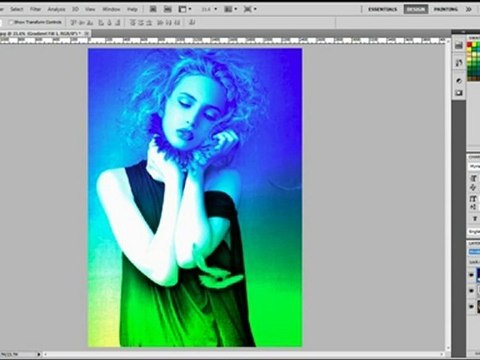Image resolution: width=480 pixels, height=360 pixels.
Task: Align bottom edges of layers
Action: pyautogui.click(x=90, y=22)
